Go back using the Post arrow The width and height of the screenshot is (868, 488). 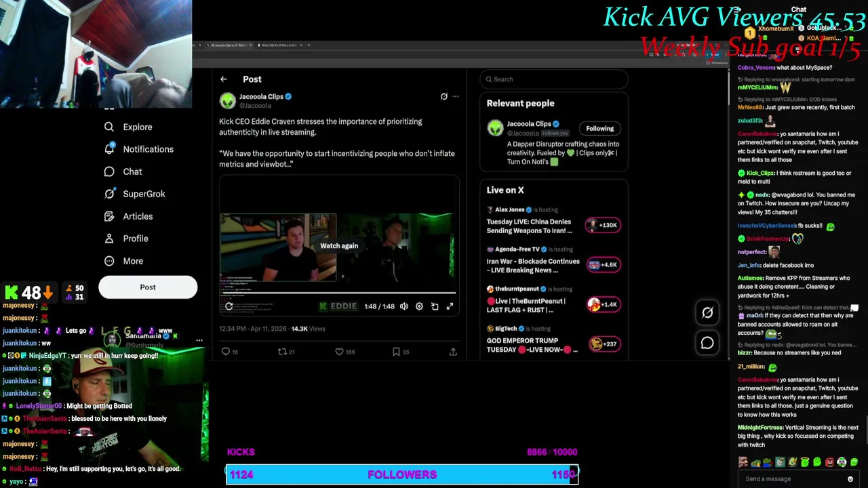coord(224,79)
